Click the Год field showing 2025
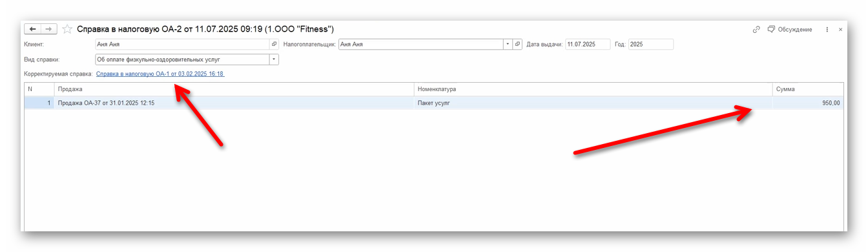Image resolution: width=868 pixels, height=252 pixels. click(x=650, y=44)
